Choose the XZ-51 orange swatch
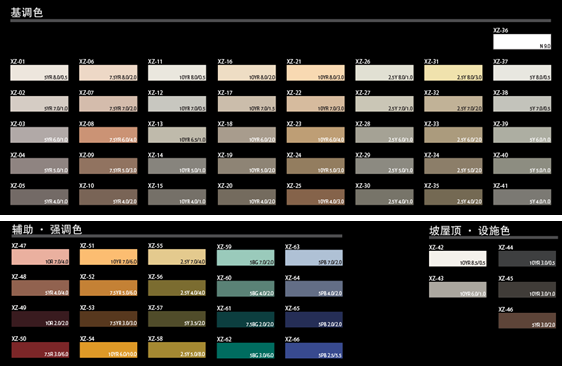 pos(109,257)
